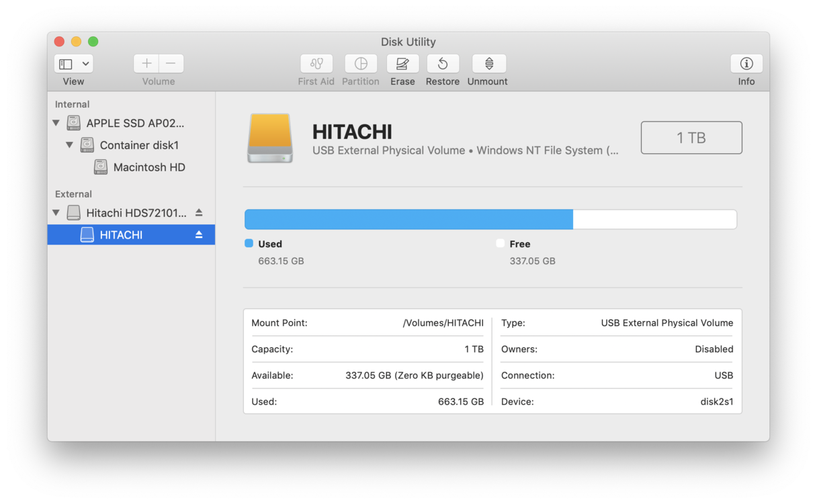The image size is (817, 504).
Task: Select the Hitachi HDS72101 external drive icon
Action: 74,213
